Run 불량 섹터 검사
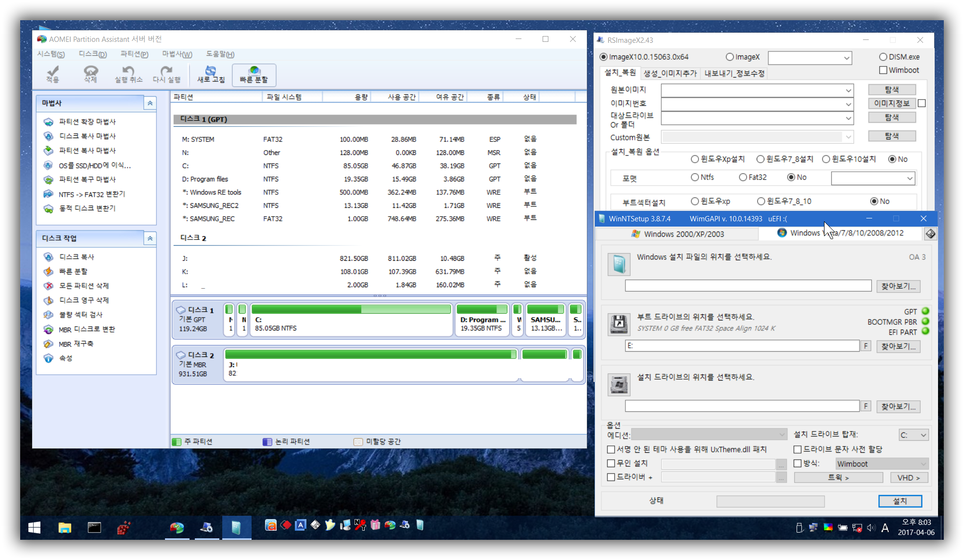Viewport: 964px width, 560px height. (x=80, y=315)
